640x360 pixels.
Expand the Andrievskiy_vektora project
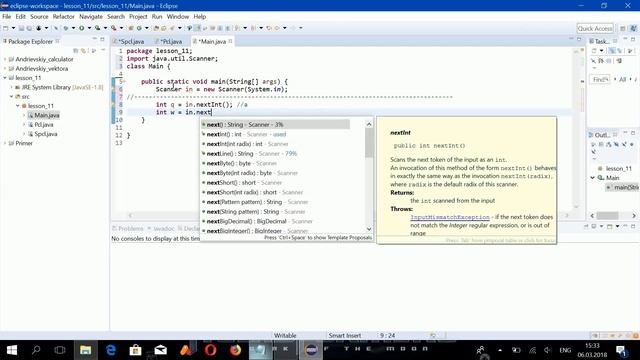click(x=5, y=69)
